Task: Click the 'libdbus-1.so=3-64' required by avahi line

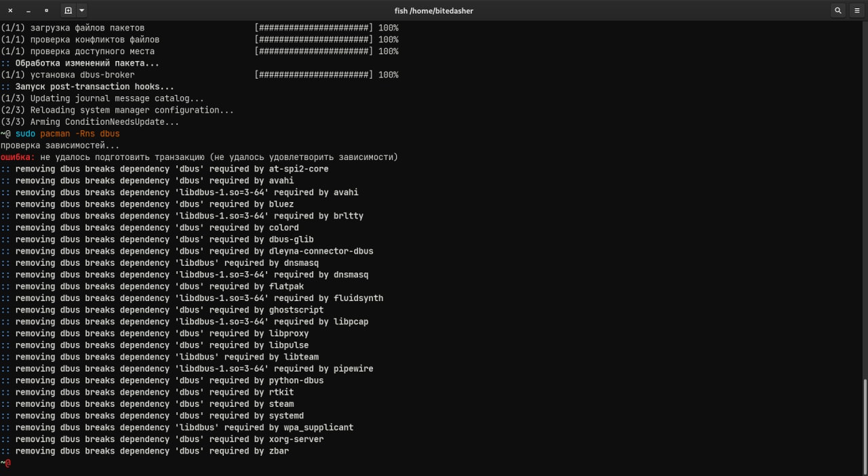Action: click(179, 193)
